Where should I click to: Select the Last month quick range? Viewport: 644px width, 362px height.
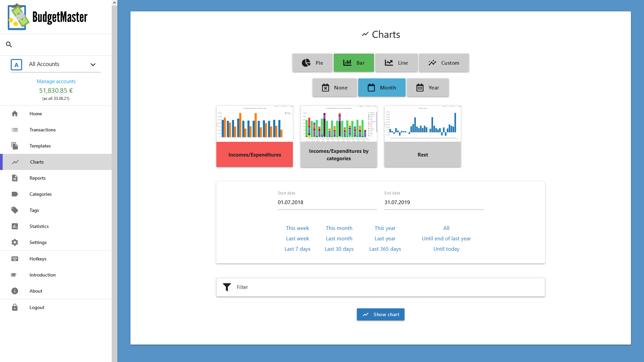coord(339,238)
